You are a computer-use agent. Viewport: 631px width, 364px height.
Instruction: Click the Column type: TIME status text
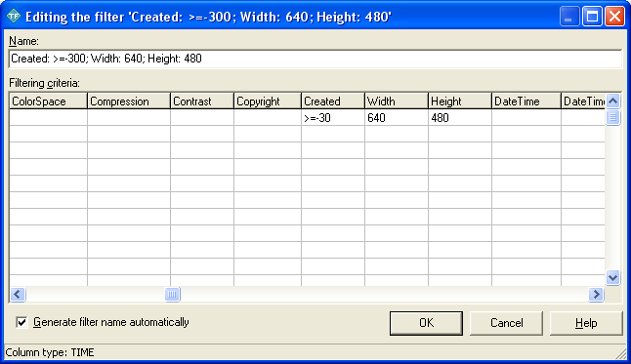tap(50, 352)
